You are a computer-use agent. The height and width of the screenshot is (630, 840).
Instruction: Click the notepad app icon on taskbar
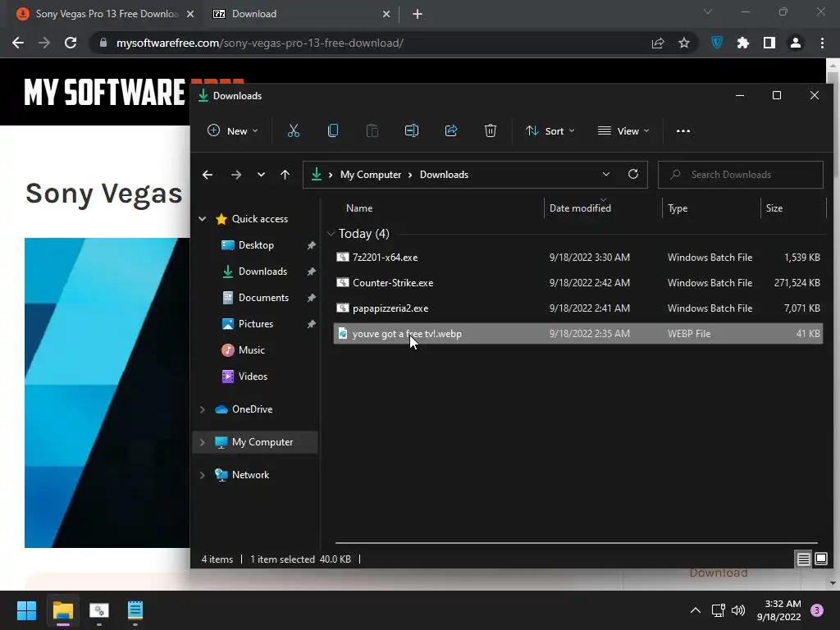135,610
